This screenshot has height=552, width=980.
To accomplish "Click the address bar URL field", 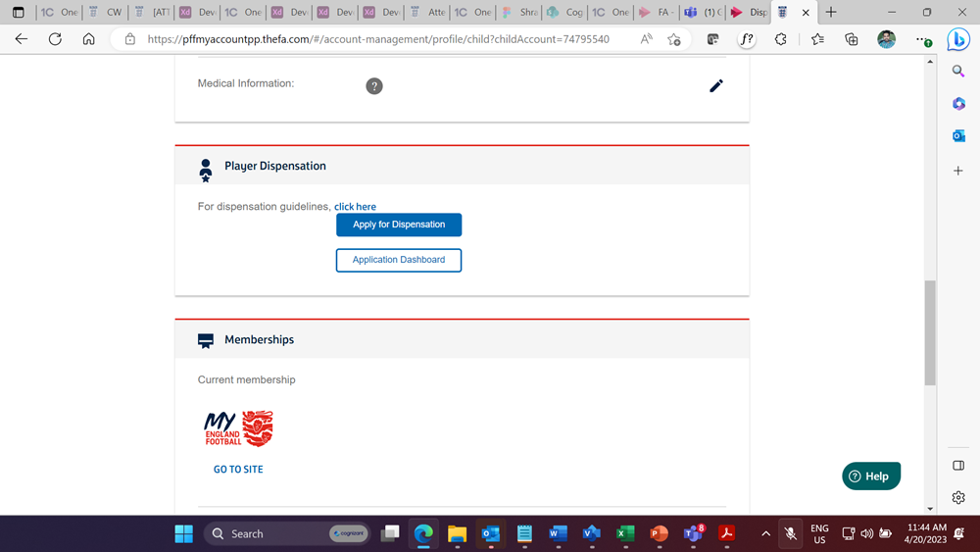I will tap(377, 39).
